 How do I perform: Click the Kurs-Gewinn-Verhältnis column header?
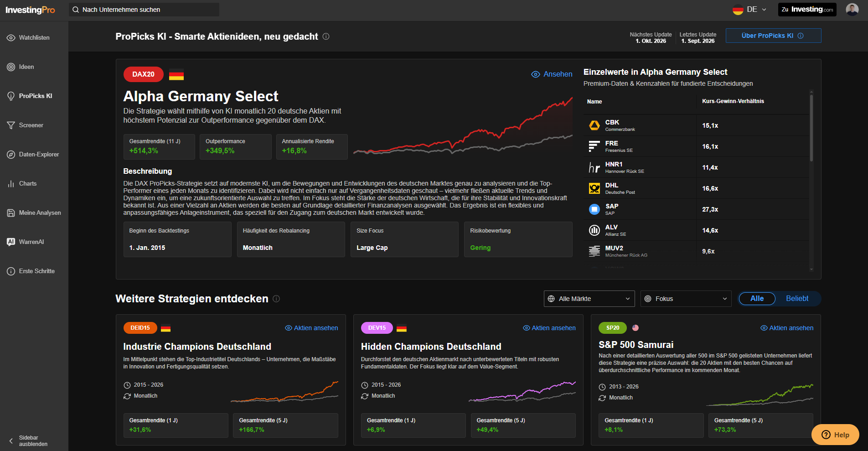tap(733, 101)
